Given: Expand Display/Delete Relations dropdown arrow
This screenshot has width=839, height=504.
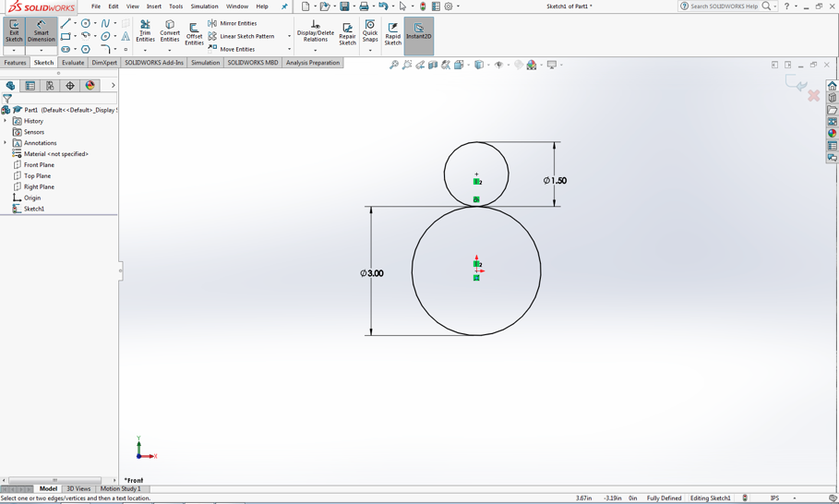Looking at the screenshot, I should [x=315, y=50].
